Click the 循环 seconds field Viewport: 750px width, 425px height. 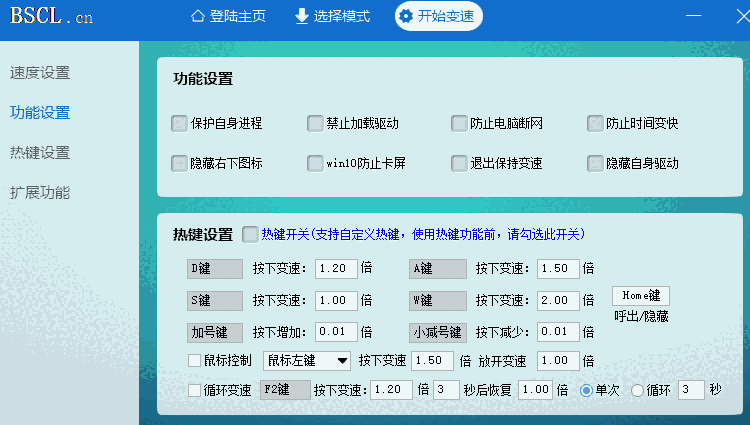click(691, 390)
